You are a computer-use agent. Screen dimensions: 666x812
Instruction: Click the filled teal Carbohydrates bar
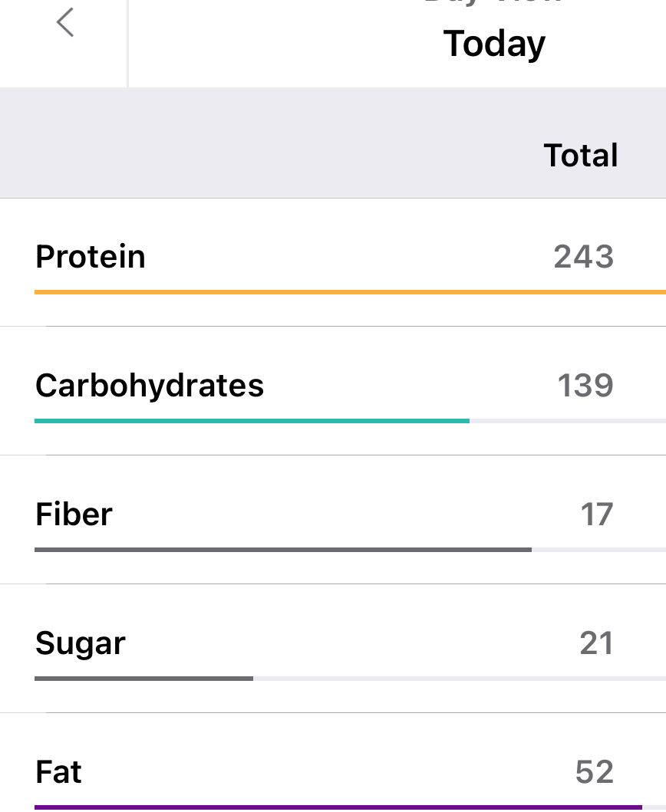click(x=252, y=421)
